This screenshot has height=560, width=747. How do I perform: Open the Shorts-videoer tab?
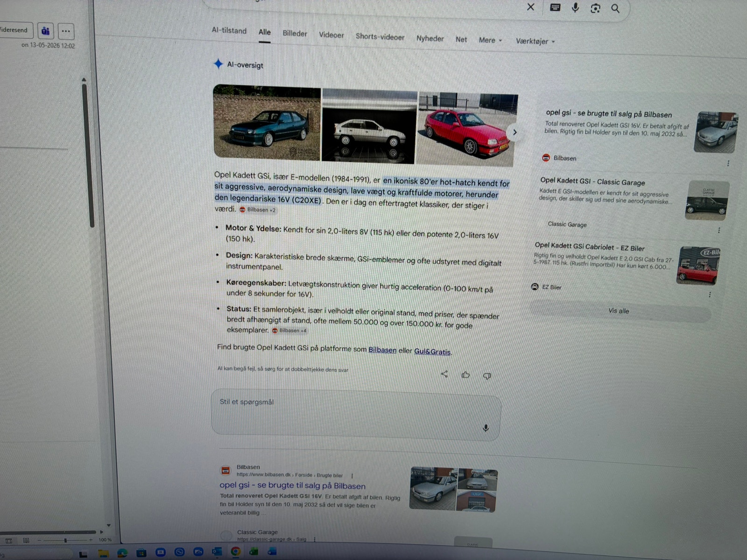point(380,37)
